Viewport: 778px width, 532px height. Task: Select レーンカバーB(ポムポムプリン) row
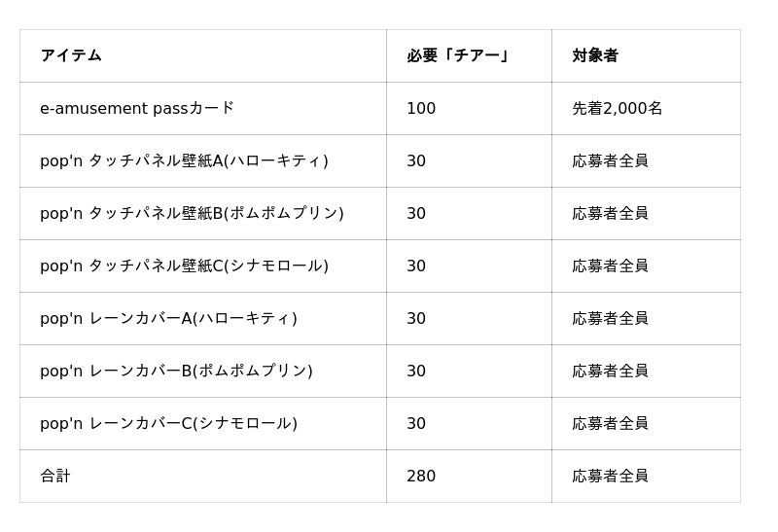pos(380,372)
